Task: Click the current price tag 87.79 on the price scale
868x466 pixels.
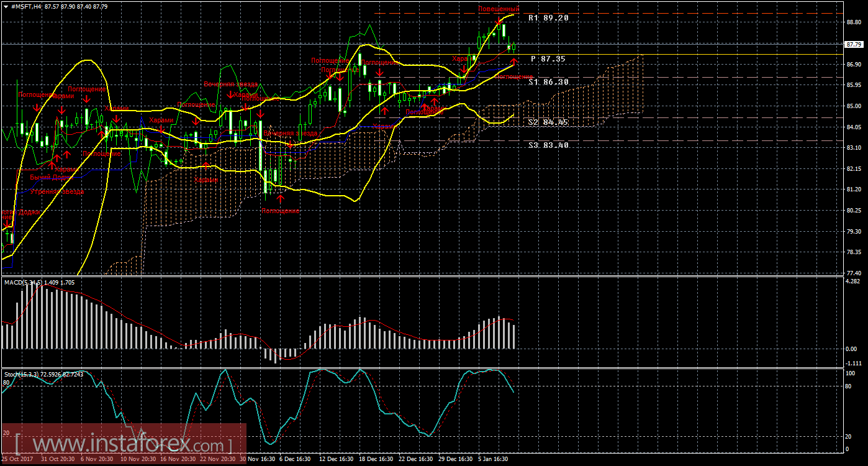Action: coord(855,44)
